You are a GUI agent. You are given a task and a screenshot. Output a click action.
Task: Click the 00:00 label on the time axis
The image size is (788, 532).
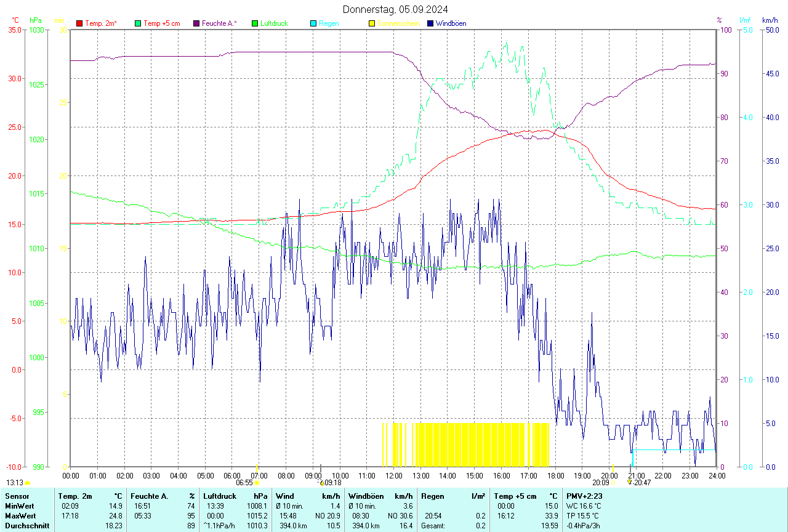(71, 475)
